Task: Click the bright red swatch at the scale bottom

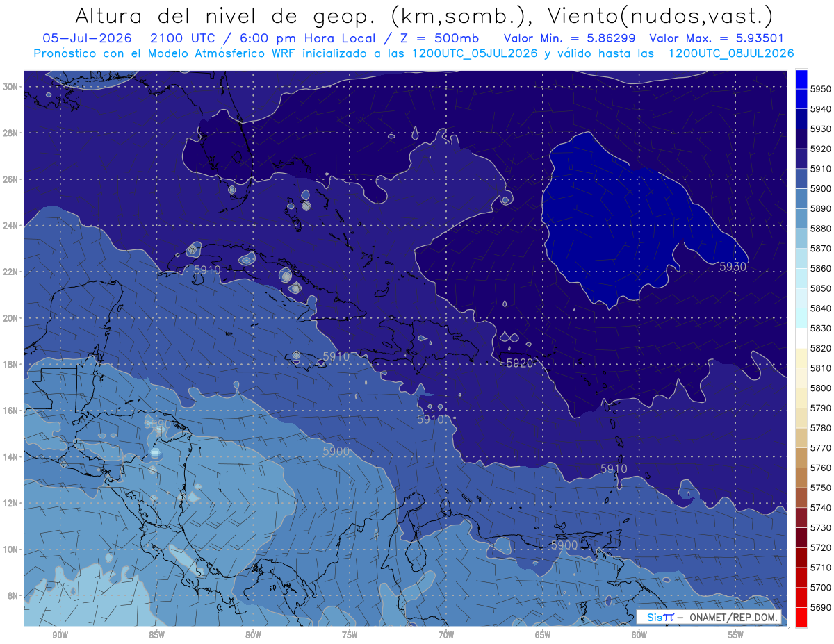Action: click(x=801, y=617)
